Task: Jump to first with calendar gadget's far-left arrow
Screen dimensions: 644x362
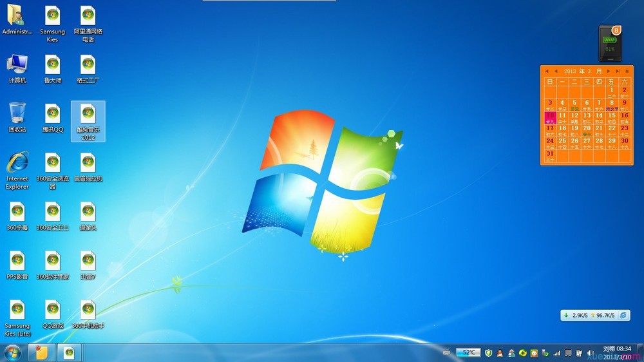Action: 547,71
